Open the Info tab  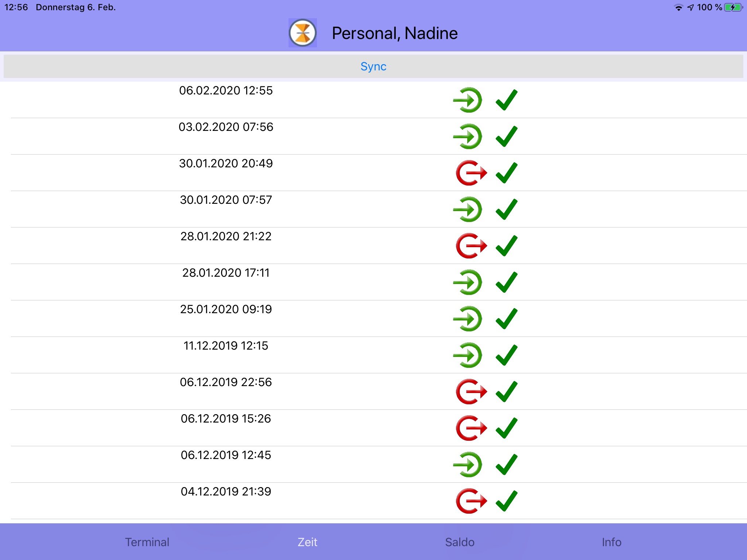612,542
